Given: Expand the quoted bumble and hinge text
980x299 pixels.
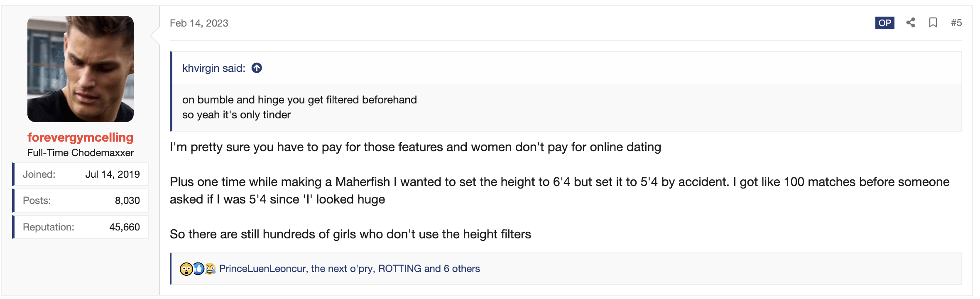Looking at the screenshot, I should (x=299, y=107).
